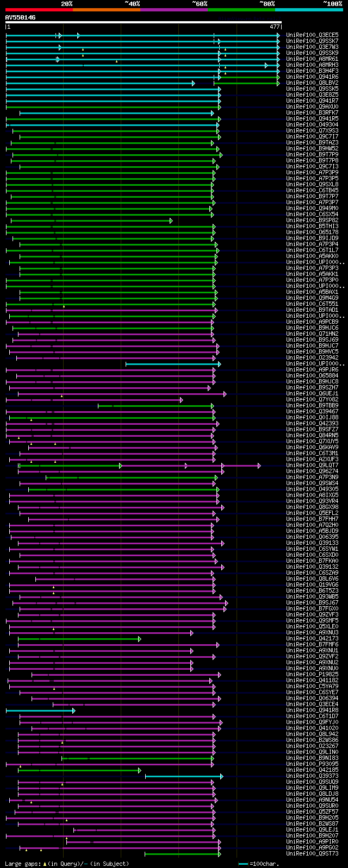Click the green ~80% legend segment

pos(241,10)
